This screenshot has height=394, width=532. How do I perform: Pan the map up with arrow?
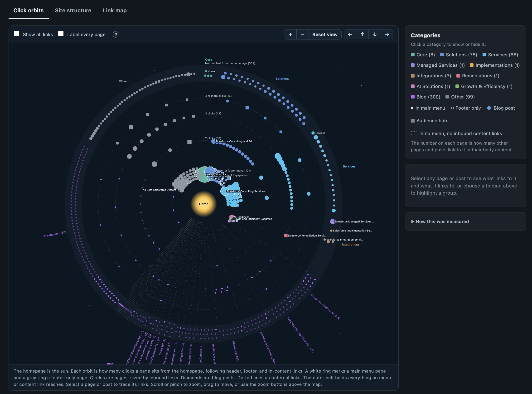362,34
